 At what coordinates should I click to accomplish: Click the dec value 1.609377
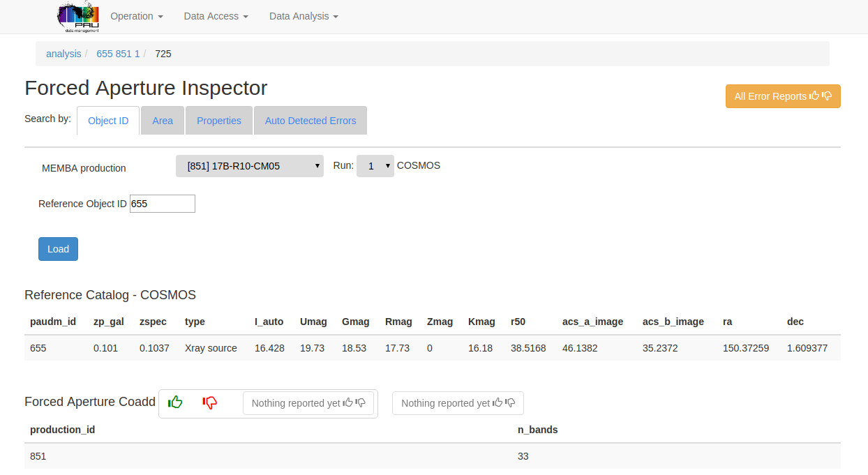pyautogui.click(x=807, y=347)
